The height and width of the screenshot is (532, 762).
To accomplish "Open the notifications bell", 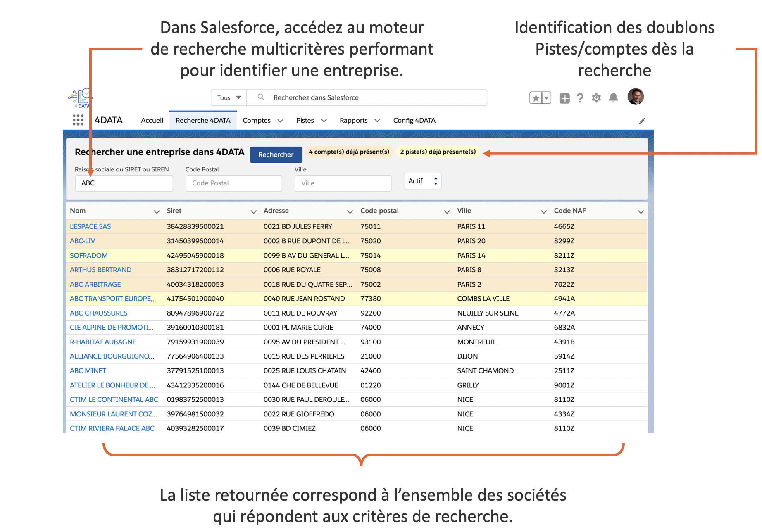I will [x=613, y=98].
